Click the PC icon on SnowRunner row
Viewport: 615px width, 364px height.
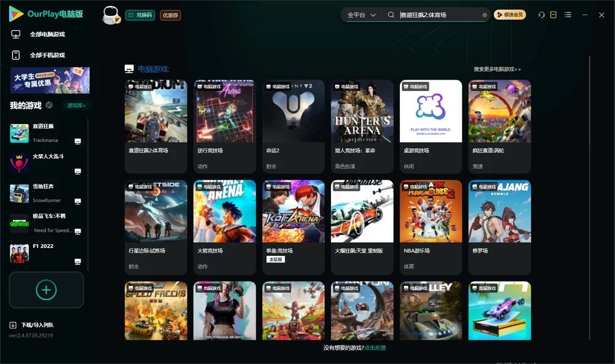[x=77, y=201]
